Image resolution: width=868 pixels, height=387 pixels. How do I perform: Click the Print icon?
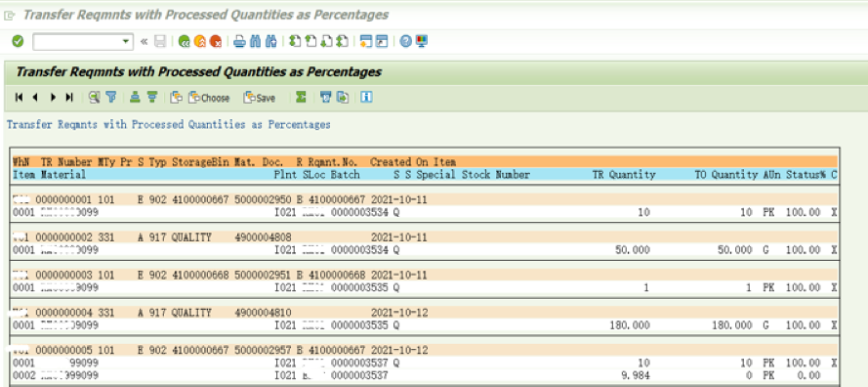[239, 42]
